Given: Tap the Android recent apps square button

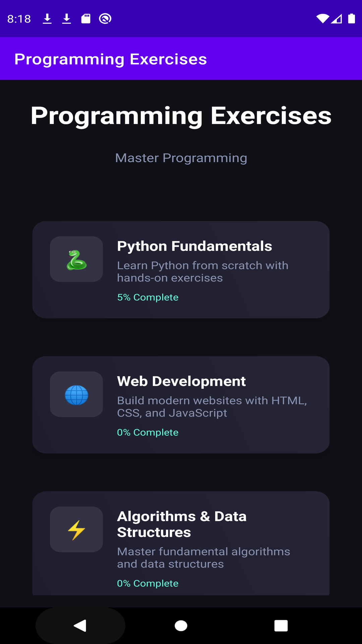Looking at the screenshot, I should 281,626.
